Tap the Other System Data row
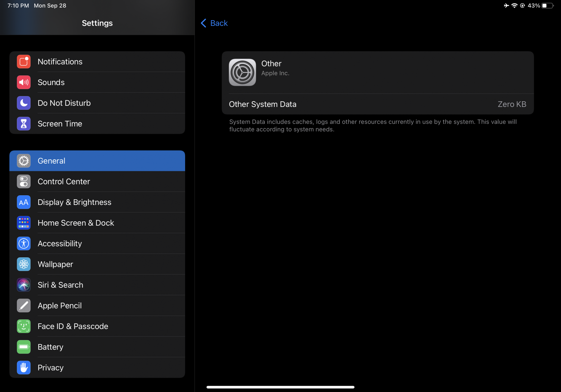This screenshot has height=392, width=561. pos(377,104)
